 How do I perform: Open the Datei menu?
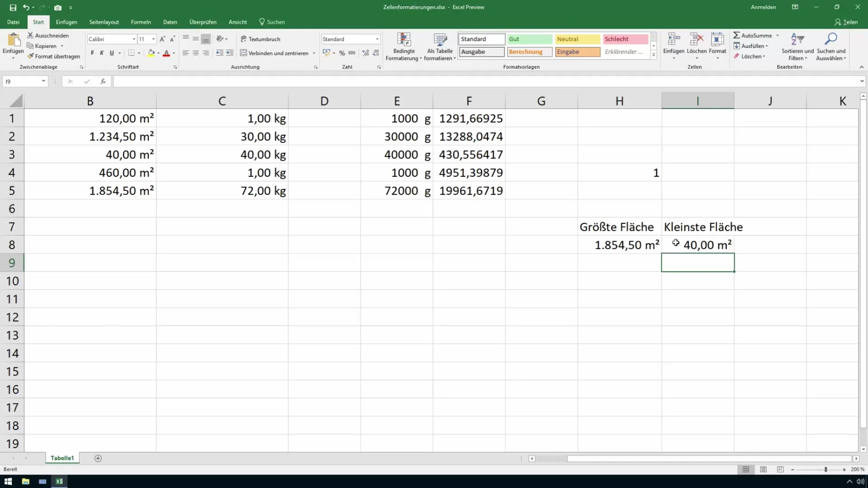13,22
